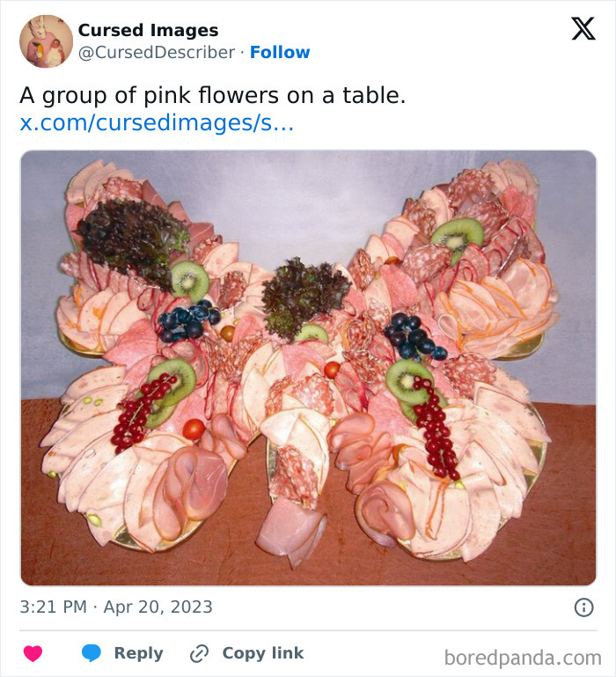Click the kiwi slice at the platter's upper right

458,236
